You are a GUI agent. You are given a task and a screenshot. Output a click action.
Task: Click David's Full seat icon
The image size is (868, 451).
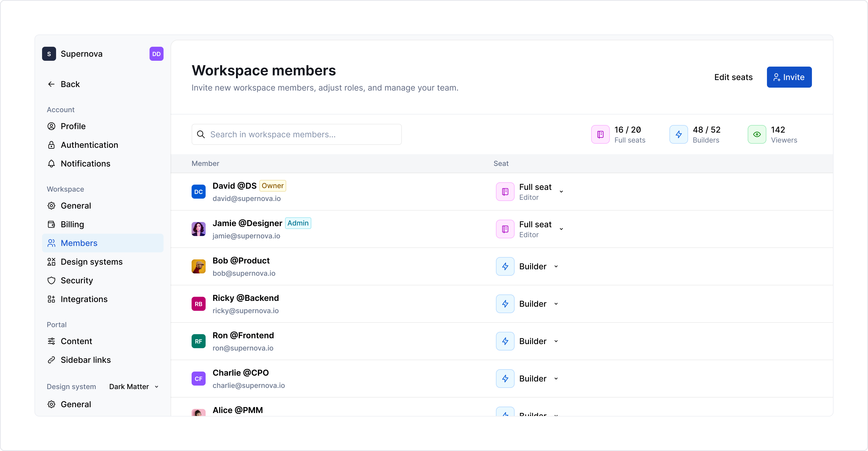[505, 192]
